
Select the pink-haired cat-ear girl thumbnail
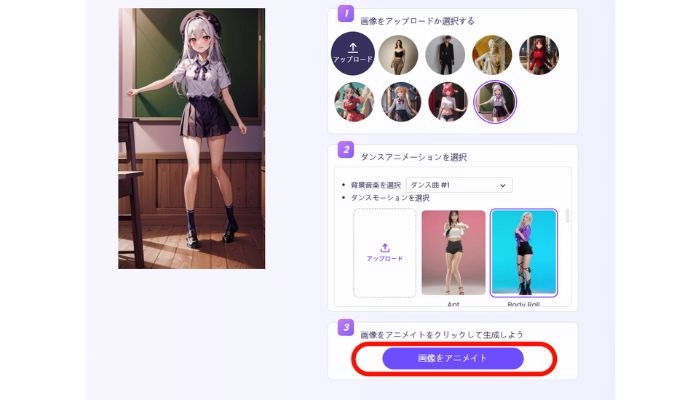click(447, 101)
